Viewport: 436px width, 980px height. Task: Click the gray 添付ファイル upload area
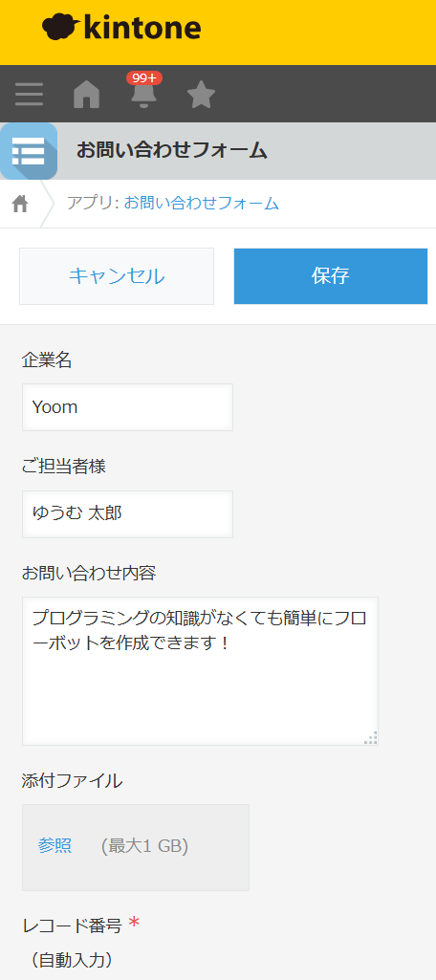136,847
